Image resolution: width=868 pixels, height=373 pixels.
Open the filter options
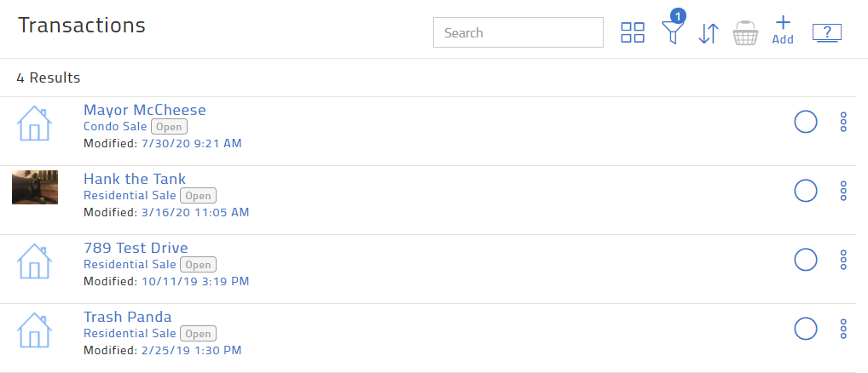(x=673, y=33)
